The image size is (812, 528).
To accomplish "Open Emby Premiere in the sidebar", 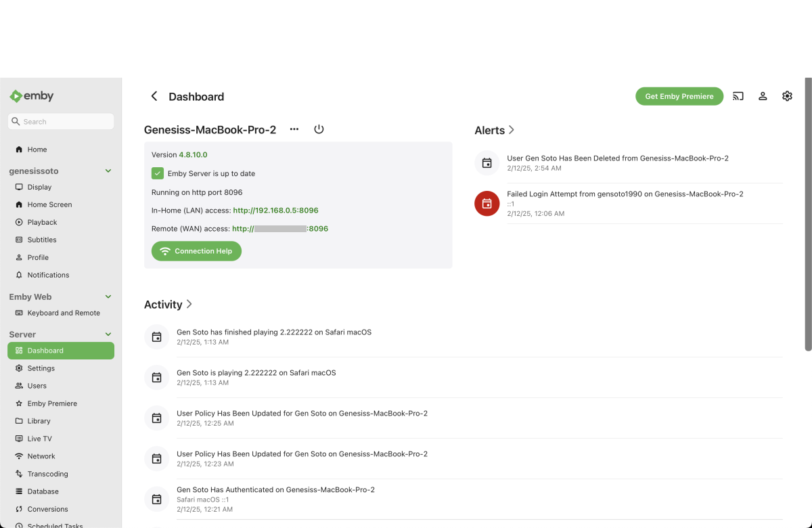I will tap(61, 403).
